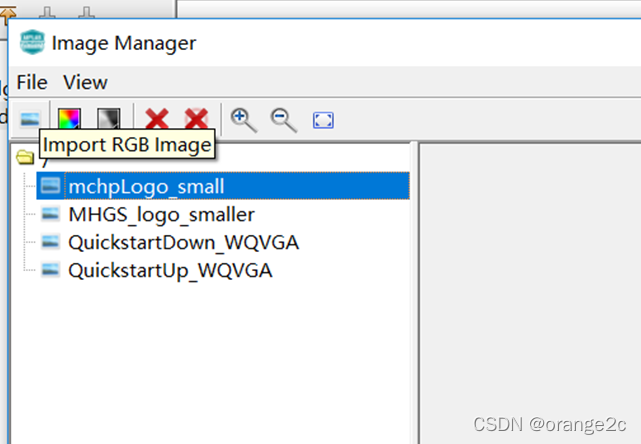Open the View menu
Screen dimensions: 641x444
pyautogui.click(x=85, y=82)
